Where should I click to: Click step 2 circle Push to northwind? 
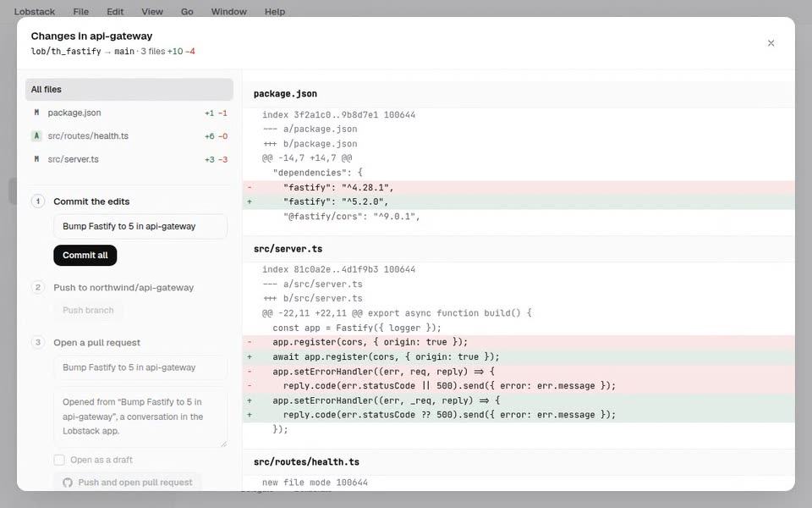[38, 287]
